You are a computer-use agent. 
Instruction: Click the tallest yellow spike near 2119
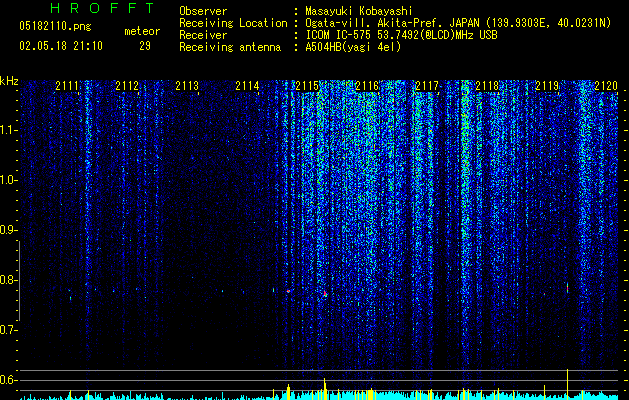[567, 384]
